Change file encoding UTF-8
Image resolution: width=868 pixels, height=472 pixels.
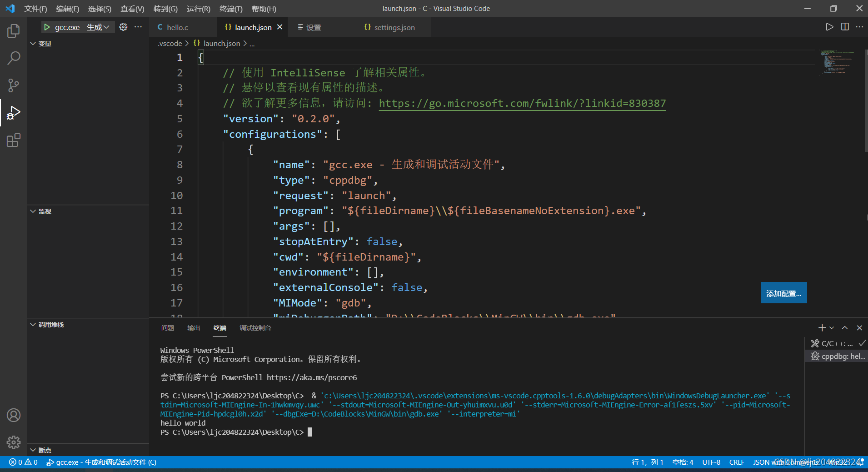pyautogui.click(x=711, y=462)
